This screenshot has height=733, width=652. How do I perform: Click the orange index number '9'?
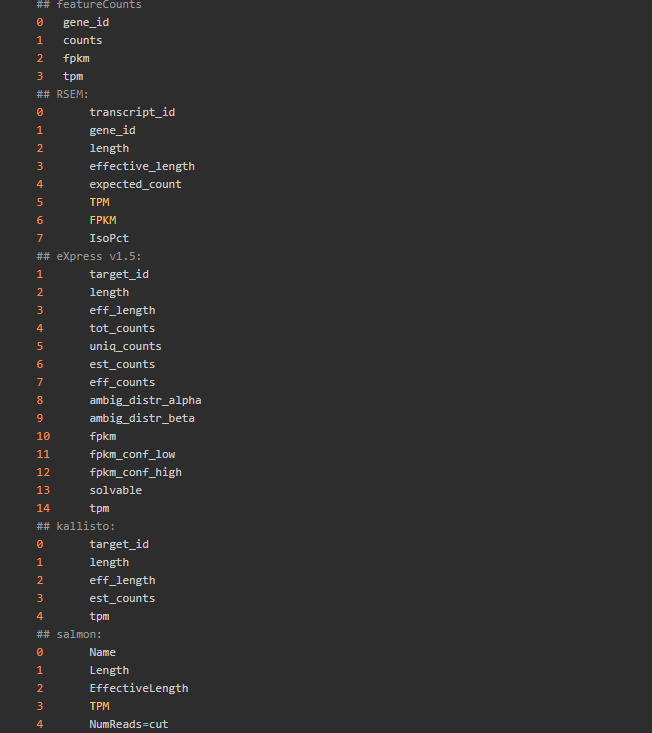(x=40, y=418)
